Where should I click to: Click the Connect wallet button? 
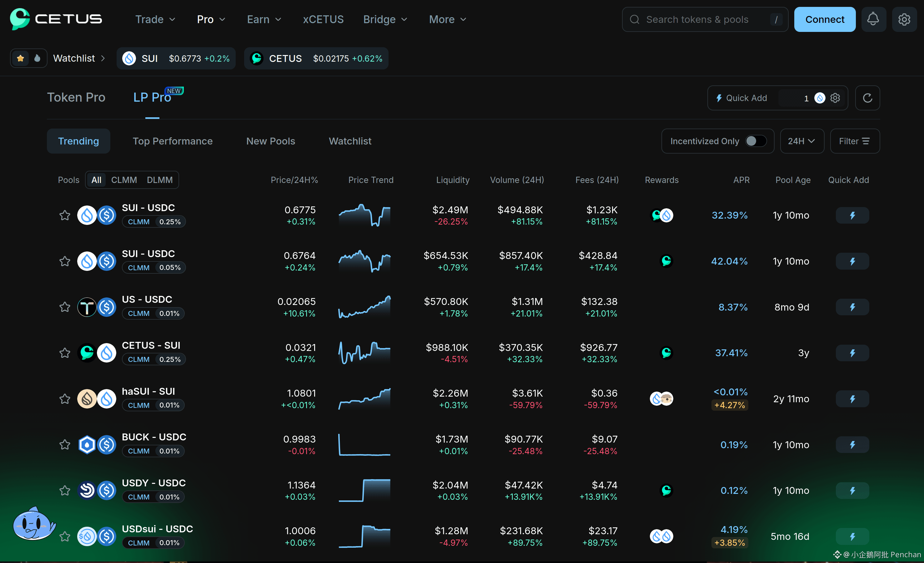pyautogui.click(x=825, y=19)
